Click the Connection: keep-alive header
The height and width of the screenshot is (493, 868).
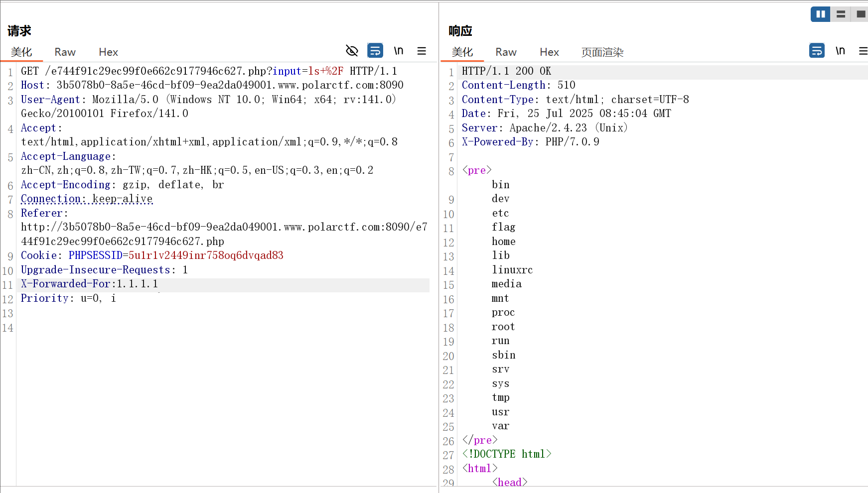[x=87, y=199]
